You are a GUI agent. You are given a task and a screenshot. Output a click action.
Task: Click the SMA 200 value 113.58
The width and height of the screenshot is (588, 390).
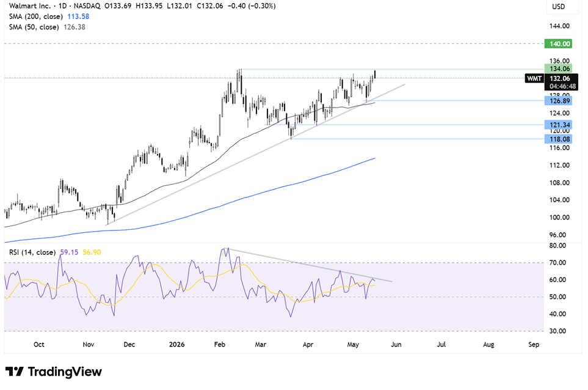[x=78, y=16]
